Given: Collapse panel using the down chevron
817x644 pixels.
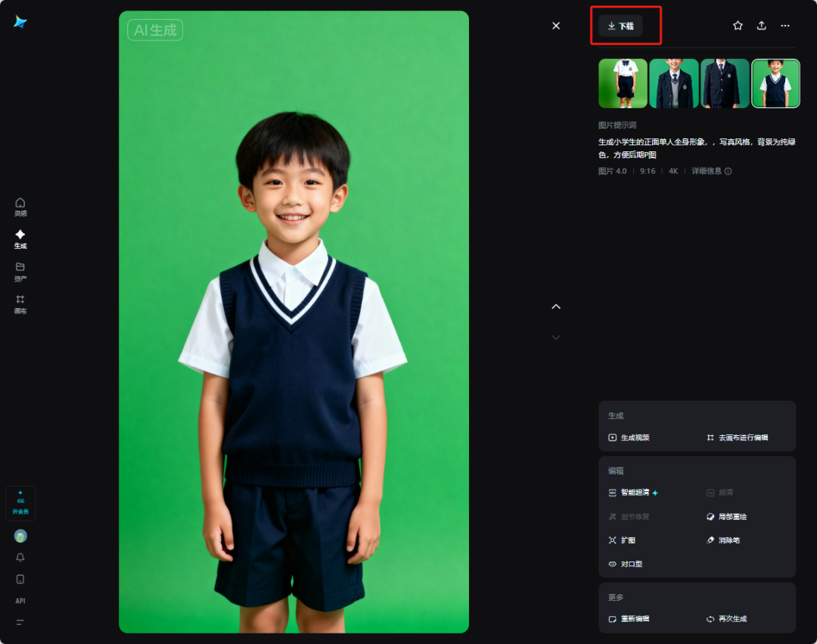Looking at the screenshot, I should [556, 337].
